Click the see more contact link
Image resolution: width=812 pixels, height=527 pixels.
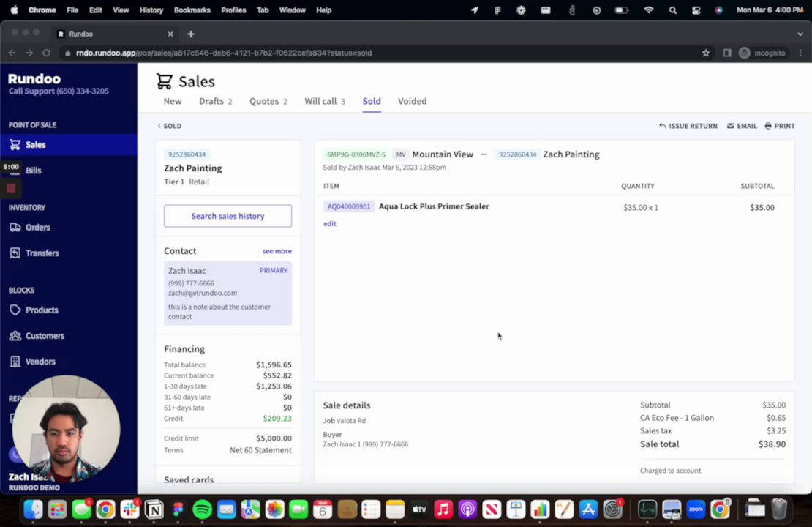[277, 251]
